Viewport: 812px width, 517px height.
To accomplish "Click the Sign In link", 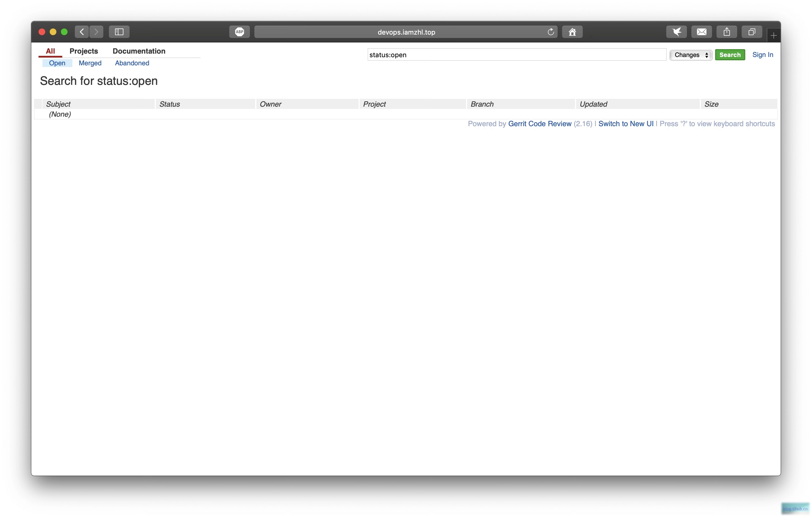I will tap(762, 55).
